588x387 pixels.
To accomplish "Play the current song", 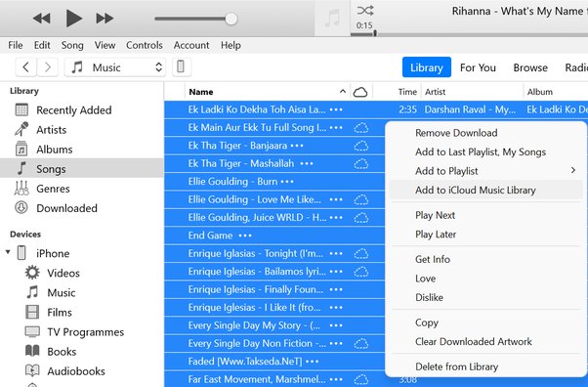I will pyautogui.click(x=74, y=18).
